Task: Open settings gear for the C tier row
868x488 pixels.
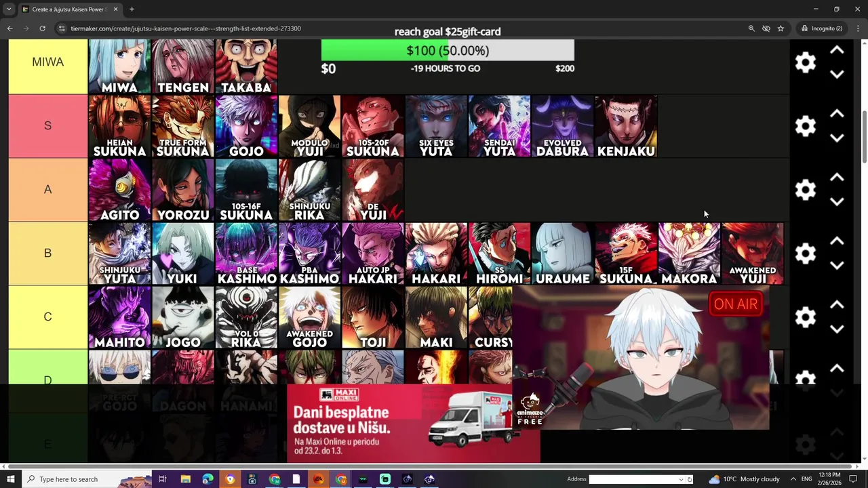Action: [x=805, y=317]
